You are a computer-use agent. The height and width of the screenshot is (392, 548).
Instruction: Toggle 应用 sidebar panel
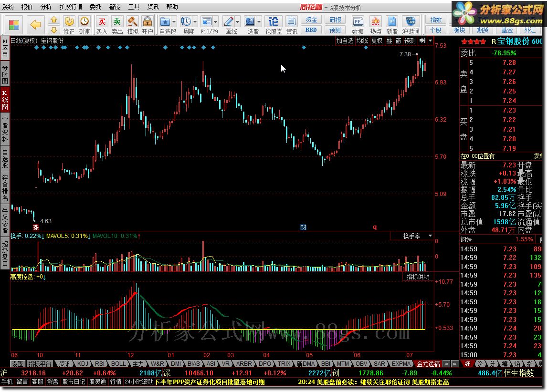tap(5, 49)
